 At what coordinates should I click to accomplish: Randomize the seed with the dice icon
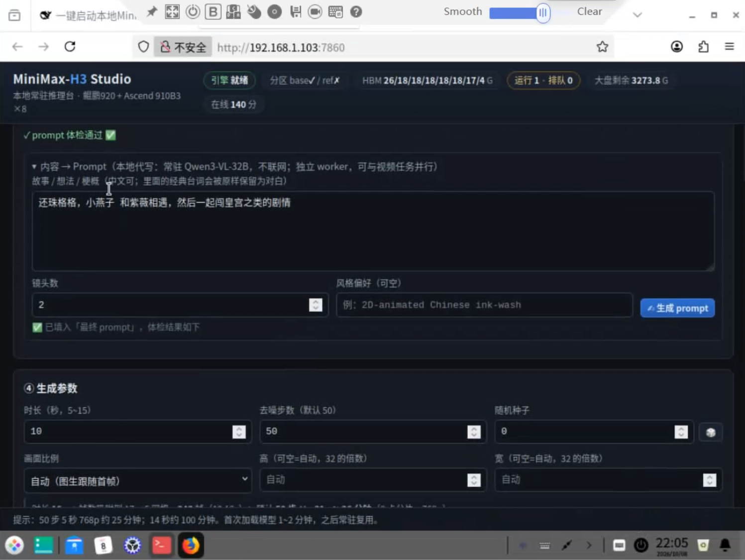[711, 432]
